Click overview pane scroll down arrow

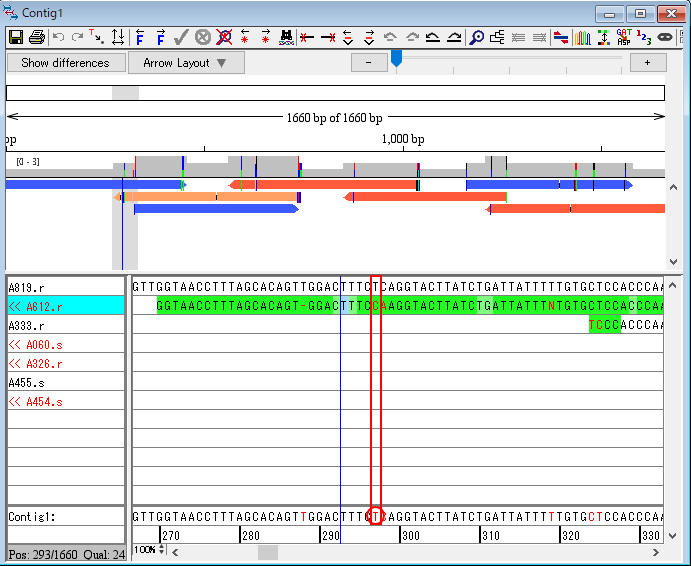[673, 262]
